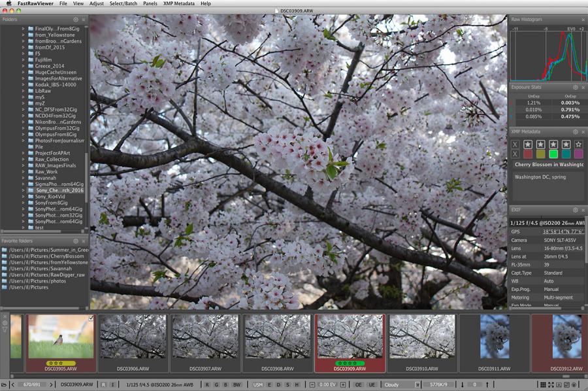
Task: Open the Folders panel settings gear
Action: click(x=76, y=20)
